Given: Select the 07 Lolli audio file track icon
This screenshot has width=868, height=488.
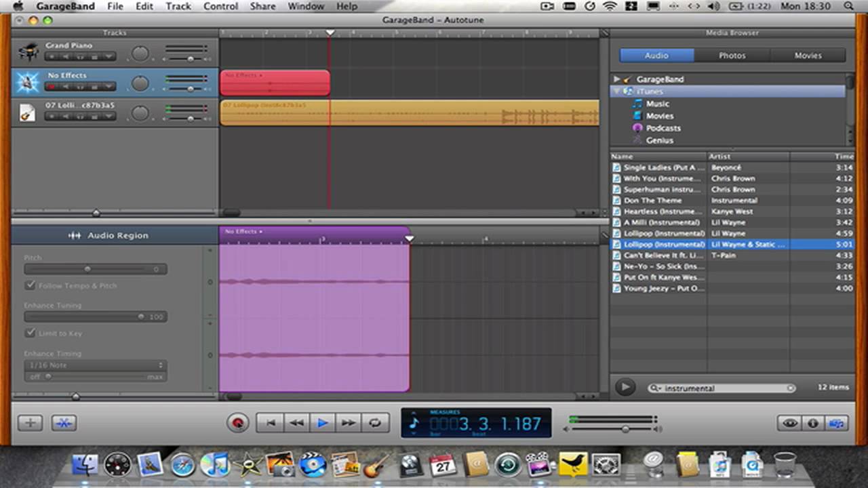Looking at the screenshot, I should (x=27, y=112).
